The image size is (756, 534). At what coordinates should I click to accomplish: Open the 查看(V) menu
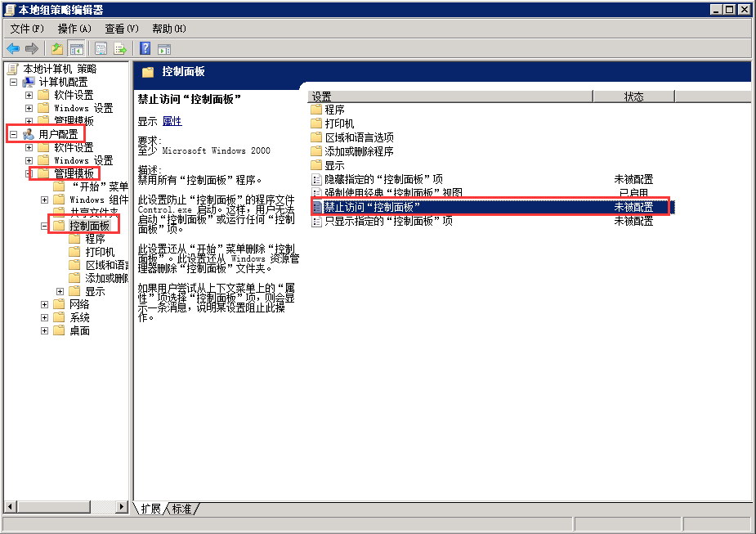(121, 29)
